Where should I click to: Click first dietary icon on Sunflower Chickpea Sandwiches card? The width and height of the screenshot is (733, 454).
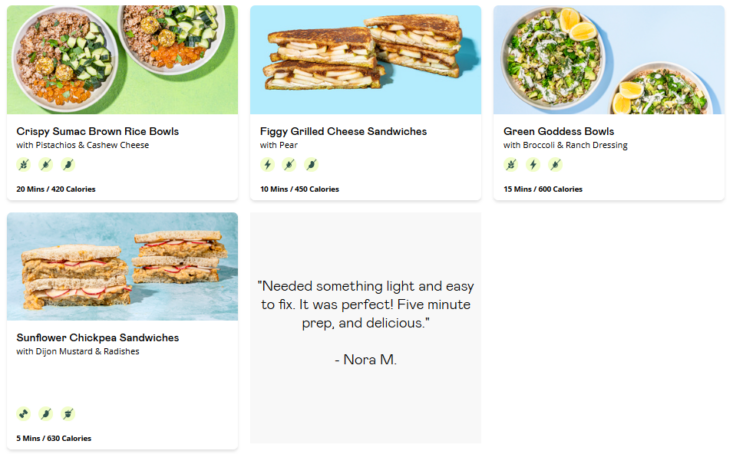[x=24, y=413]
